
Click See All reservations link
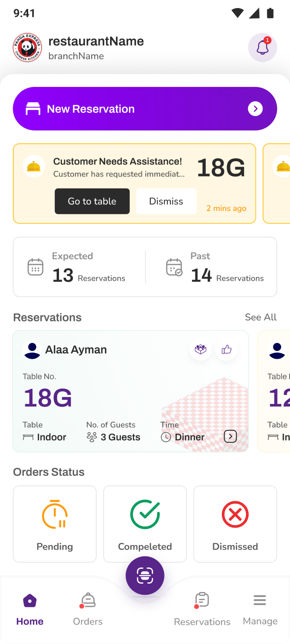[x=261, y=317]
